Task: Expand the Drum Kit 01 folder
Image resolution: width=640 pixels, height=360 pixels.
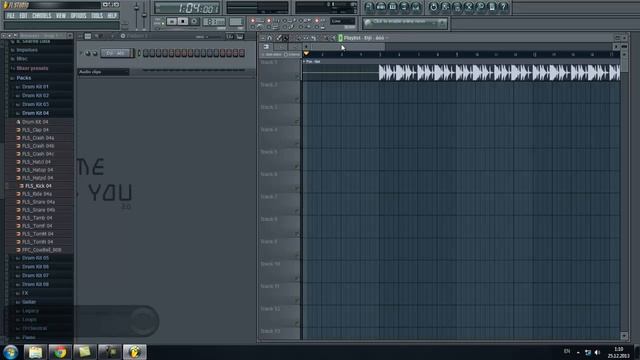Action: [x=35, y=87]
